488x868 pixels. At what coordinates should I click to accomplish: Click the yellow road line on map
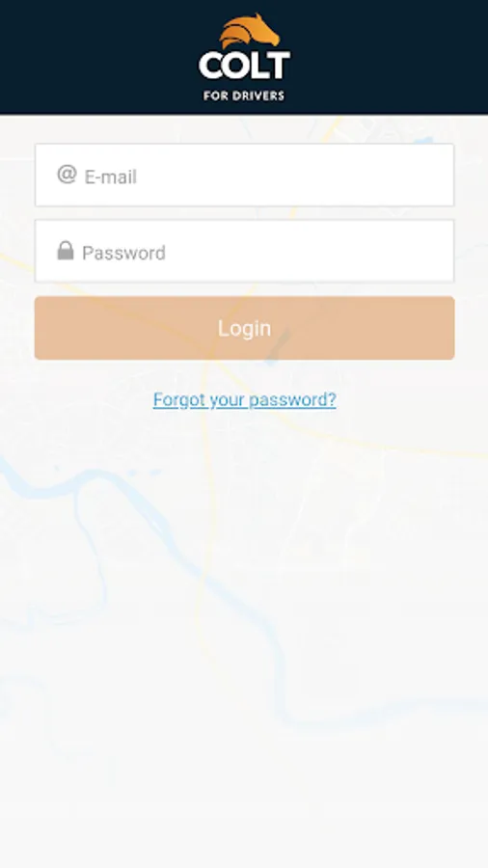pos(205,499)
